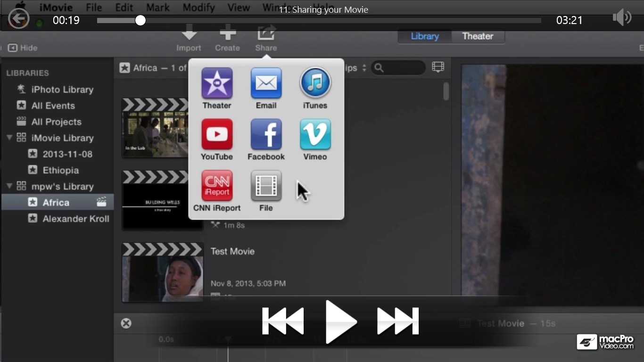The image size is (644, 362).
Task: Open the Modify menu
Action: (198, 8)
